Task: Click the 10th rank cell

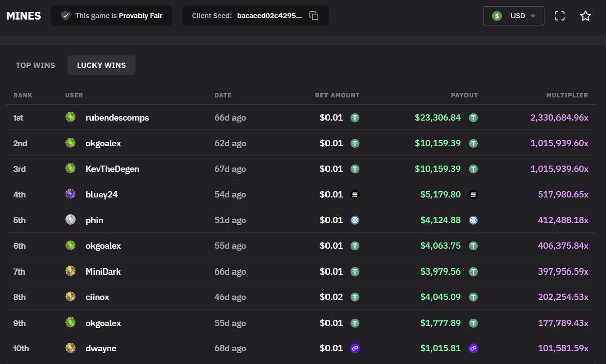Action: click(x=21, y=348)
